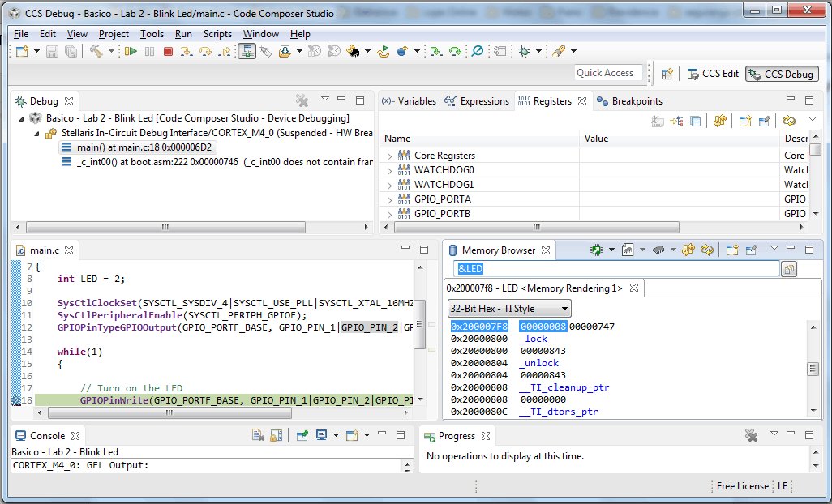Viewport: 832px width, 504px height.
Task: Click the Resume (green play) debug button
Action: [130, 51]
